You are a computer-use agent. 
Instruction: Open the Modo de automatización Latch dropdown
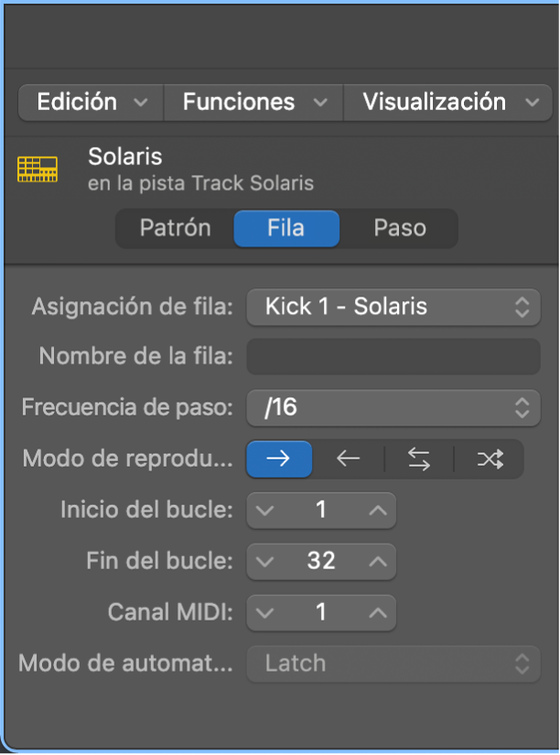tap(393, 663)
